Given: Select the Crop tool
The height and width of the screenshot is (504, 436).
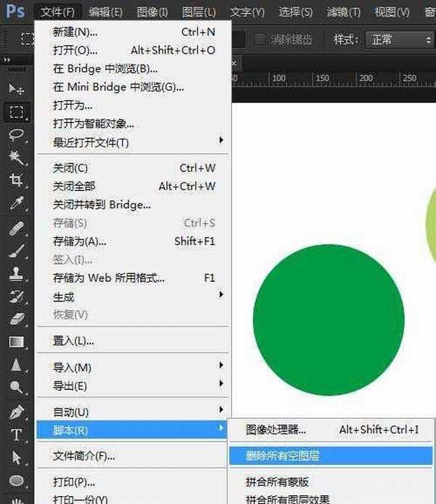Looking at the screenshot, I should pos(16,180).
